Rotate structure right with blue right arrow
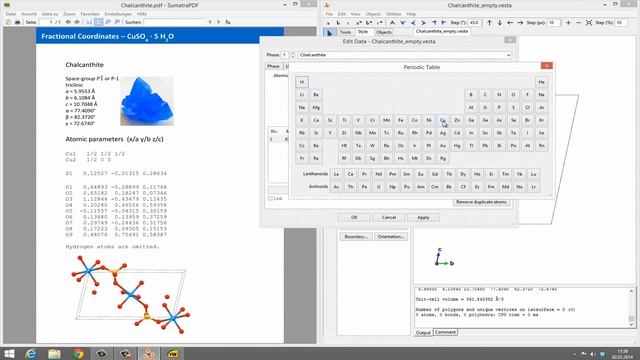Image resolution: width=640 pixels, height=360 pixels. click(423, 23)
